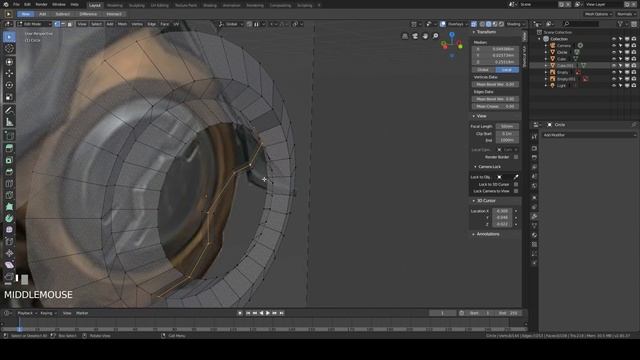Expand the Camera item in outliner
Screen dimensions: 640x360
click(546, 46)
